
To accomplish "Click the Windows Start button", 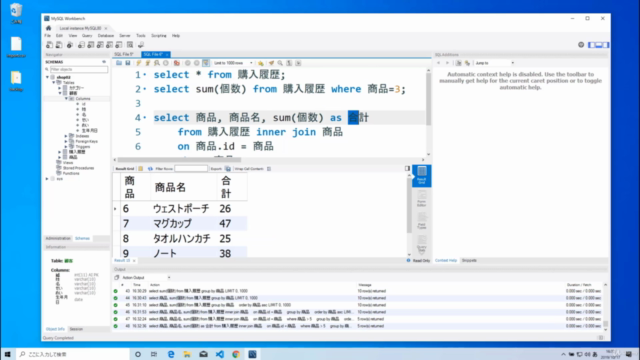I will pos(7,354).
